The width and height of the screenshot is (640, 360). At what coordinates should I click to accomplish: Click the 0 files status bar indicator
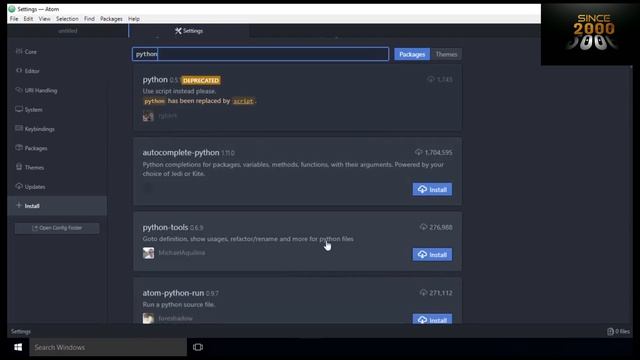click(618, 331)
